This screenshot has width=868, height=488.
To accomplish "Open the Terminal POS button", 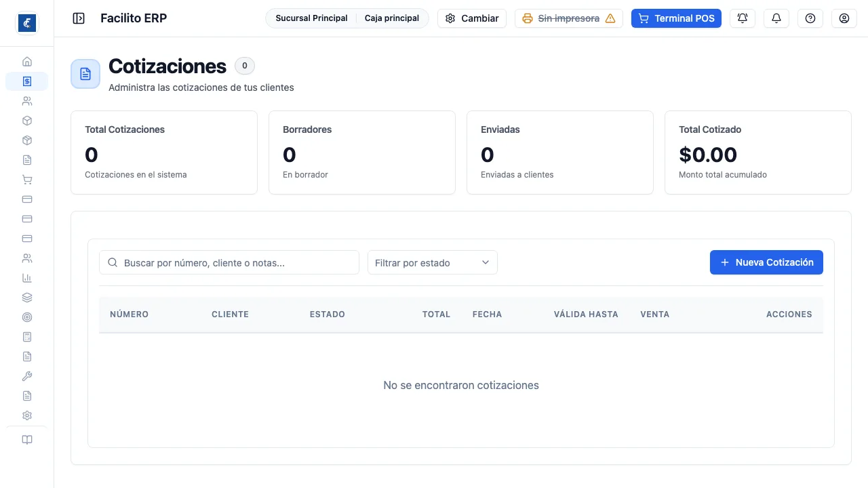I will (x=676, y=18).
